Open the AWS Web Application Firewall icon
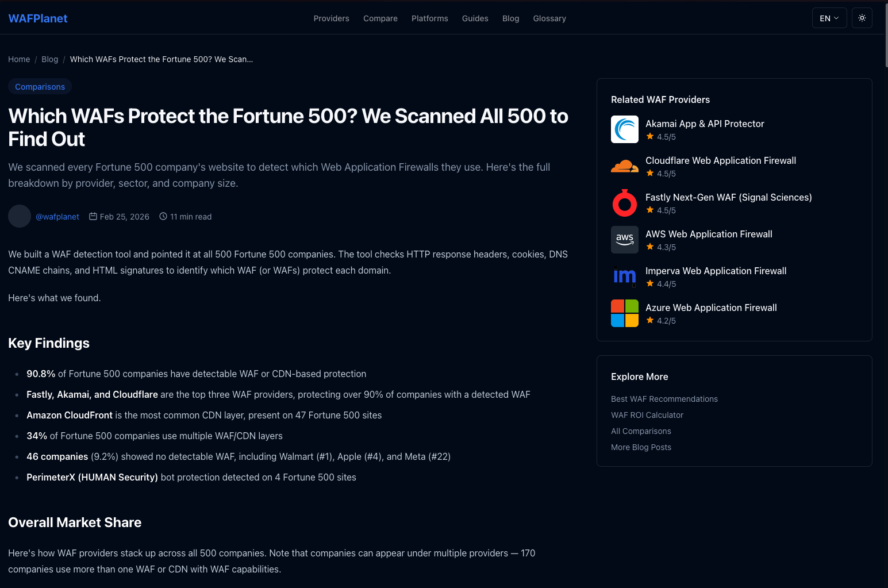888x588 pixels. 625,240
